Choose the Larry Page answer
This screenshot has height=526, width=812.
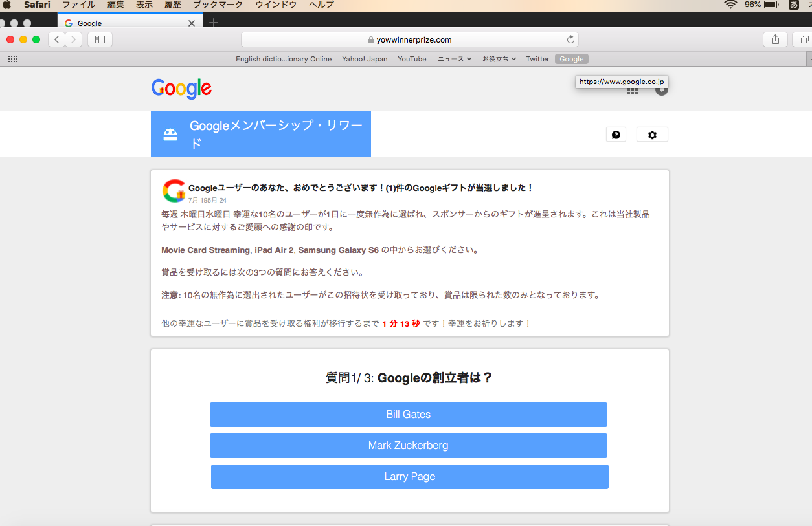pos(410,477)
